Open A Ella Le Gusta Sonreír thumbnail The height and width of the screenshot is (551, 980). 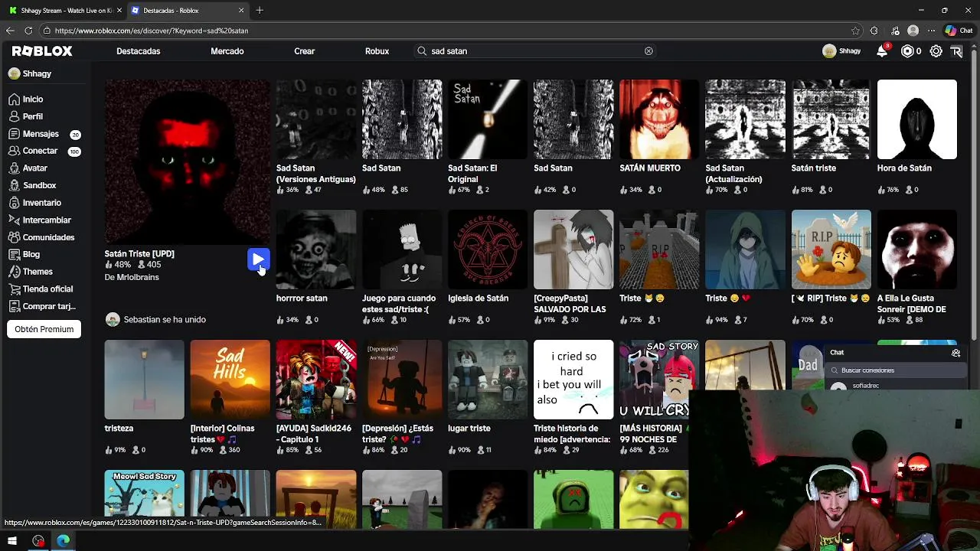pos(916,249)
